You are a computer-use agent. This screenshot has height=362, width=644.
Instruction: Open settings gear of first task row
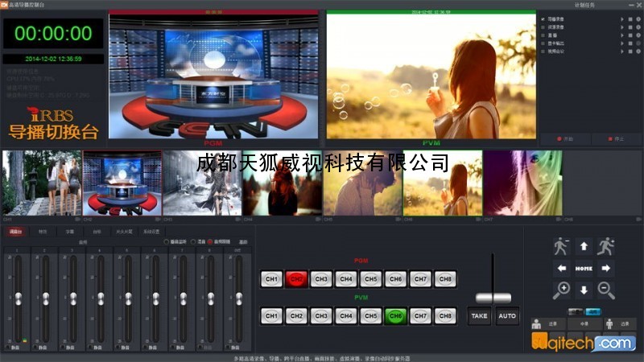(638, 19)
